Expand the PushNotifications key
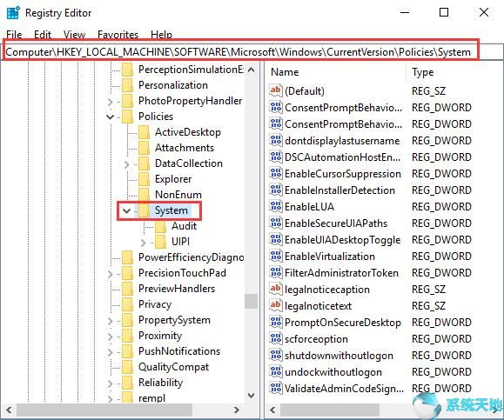The width and height of the screenshot is (504, 420). (x=111, y=352)
